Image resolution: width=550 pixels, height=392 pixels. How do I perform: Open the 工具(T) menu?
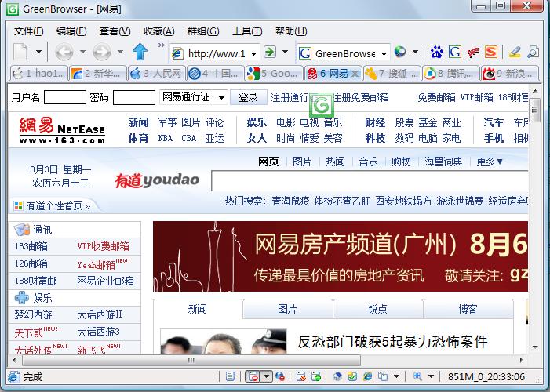pyautogui.click(x=247, y=31)
